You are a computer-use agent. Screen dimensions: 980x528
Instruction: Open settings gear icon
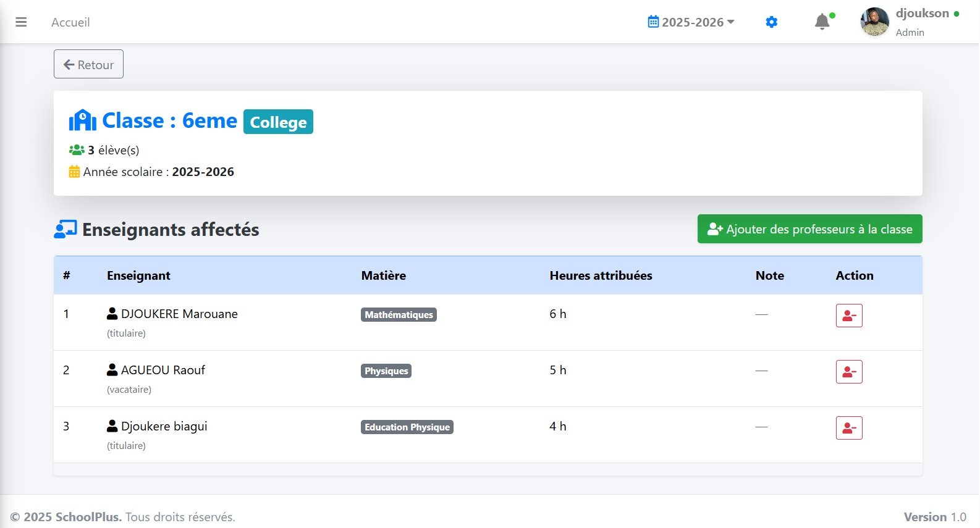(x=772, y=22)
